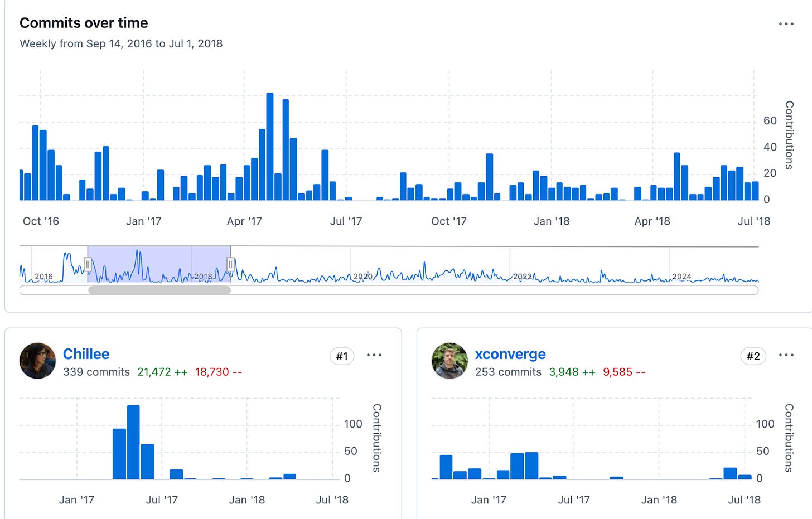Click Chillee's profile avatar
The height and width of the screenshot is (519, 812).
pos(37,361)
